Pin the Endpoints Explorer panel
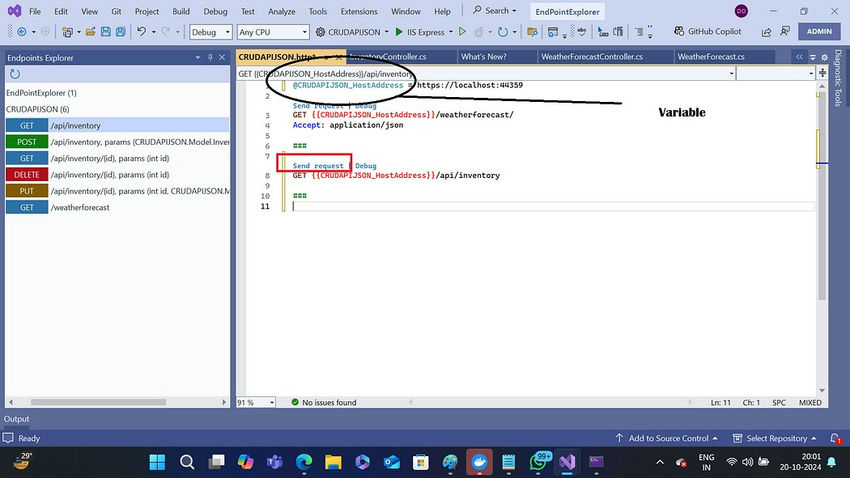Screen dimensions: 850x478 (x=210, y=57)
